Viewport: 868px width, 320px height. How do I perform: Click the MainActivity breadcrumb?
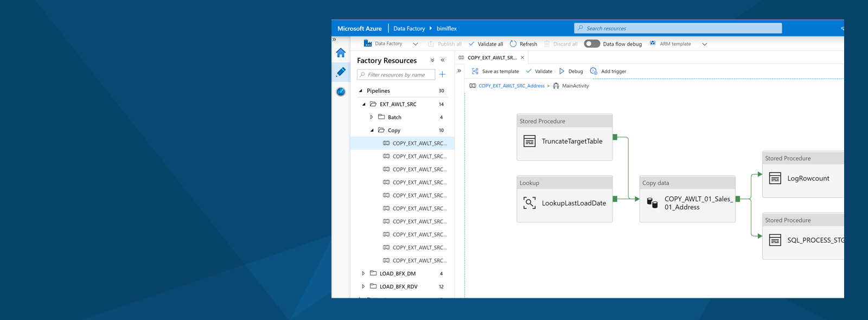click(x=576, y=86)
